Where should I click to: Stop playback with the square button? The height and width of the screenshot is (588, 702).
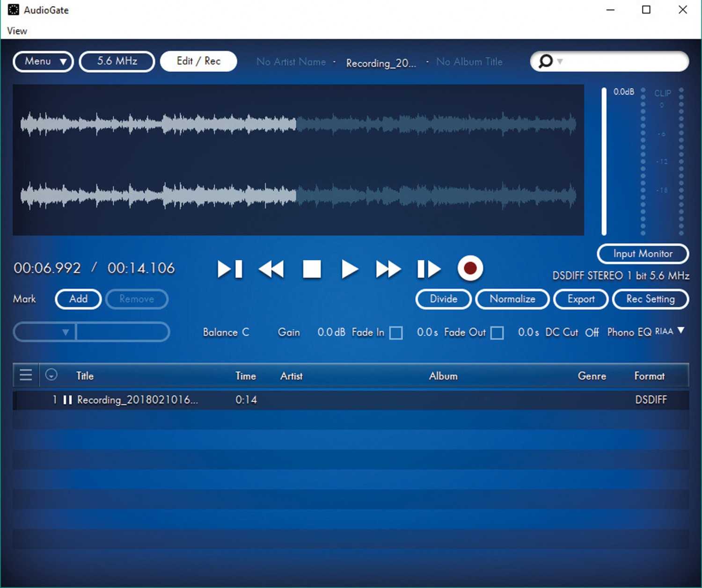pyautogui.click(x=312, y=269)
